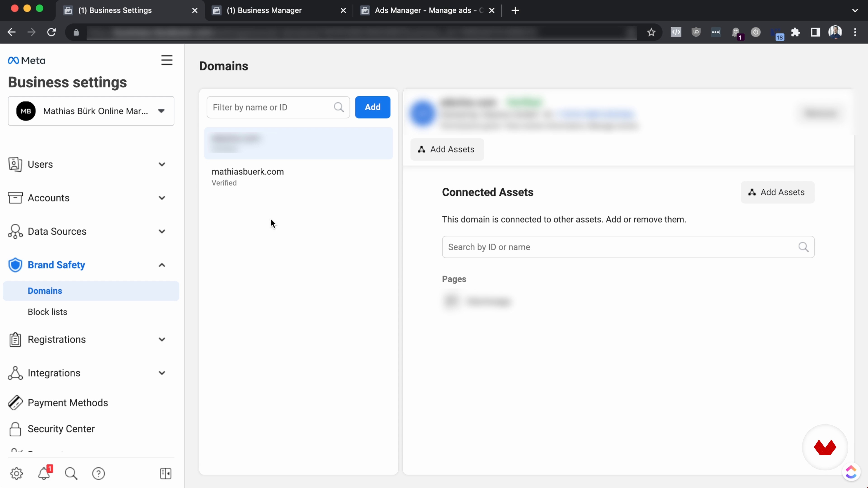Switch to the Ads Manager tab
The width and height of the screenshot is (868, 488).
427,10
